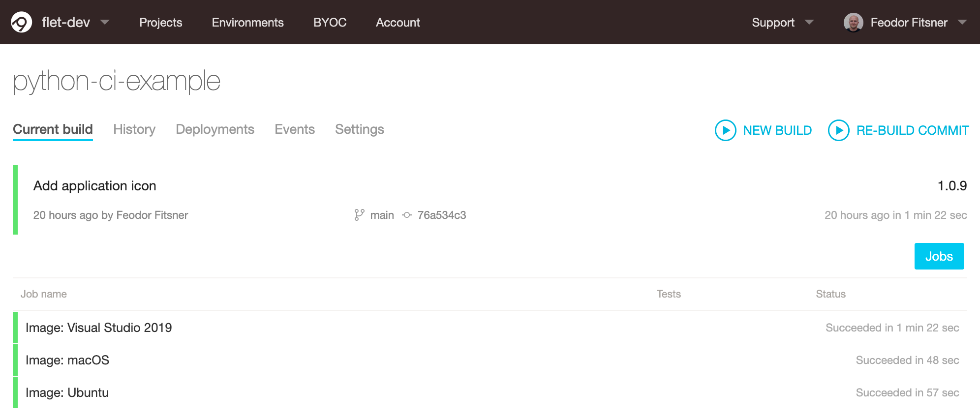Open the Image: macOS job row
This screenshot has width=980, height=420.
pyautogui.click(x=67, y=360)
